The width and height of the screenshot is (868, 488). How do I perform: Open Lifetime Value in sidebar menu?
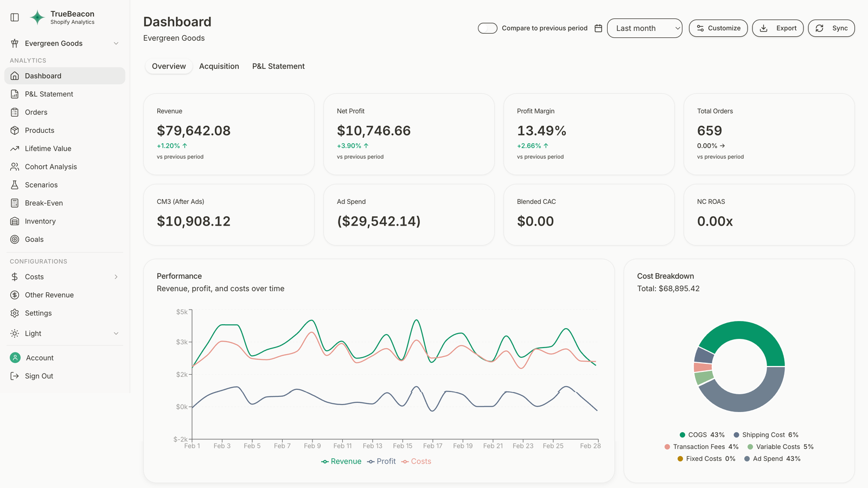click(65, 149)
